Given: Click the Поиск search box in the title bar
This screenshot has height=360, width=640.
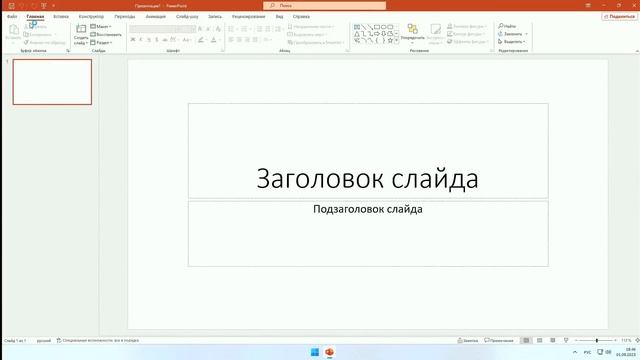Looking at the screenshot, I should pyautogui.click(x=324, y=6).
